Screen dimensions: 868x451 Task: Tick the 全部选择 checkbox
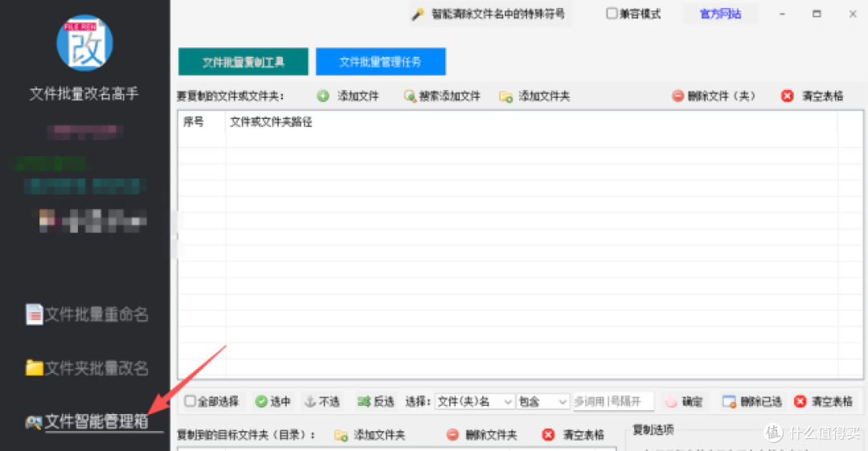point(190,400)
